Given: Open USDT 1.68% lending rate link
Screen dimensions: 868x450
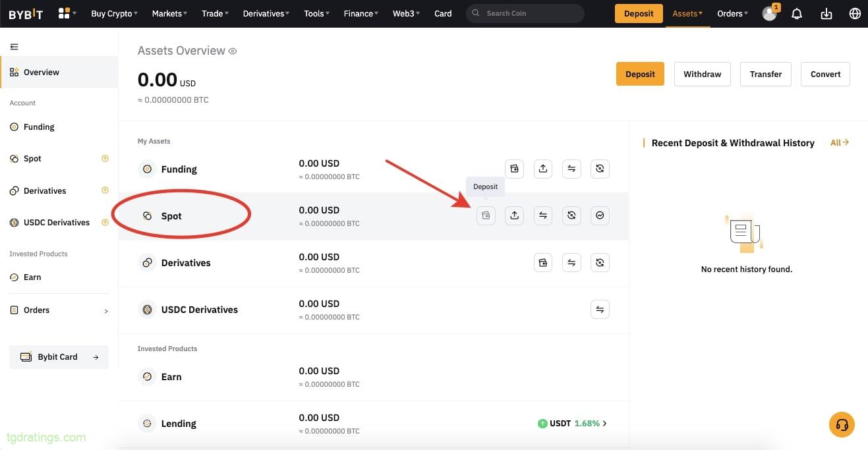Looking at the screenshot, I should pos(572,424).
